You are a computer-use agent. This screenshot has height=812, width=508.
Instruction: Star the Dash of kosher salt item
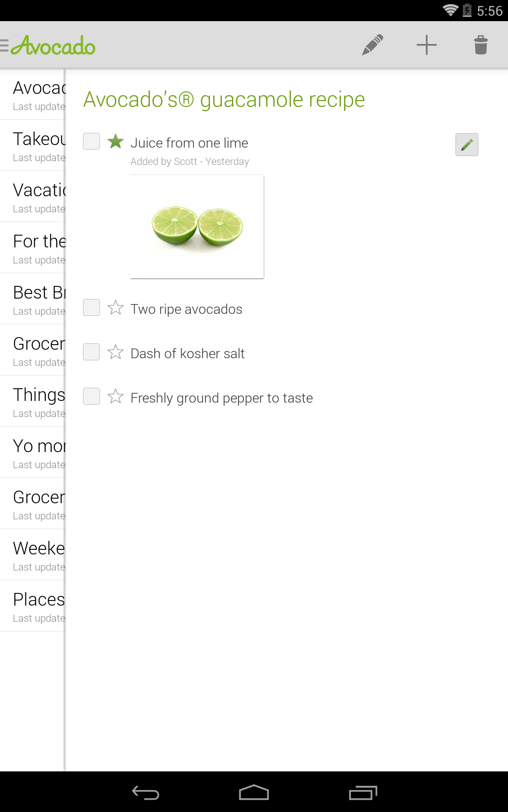pyautogui.click(x=115, y=352)
